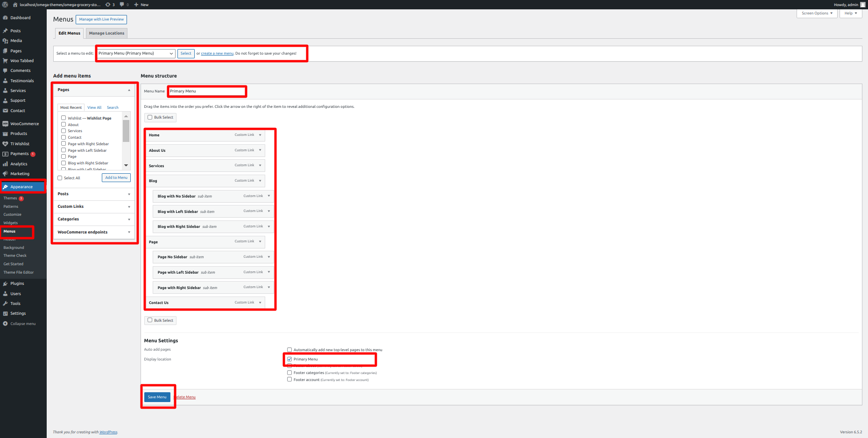Check Footer categories display location
The width and height of the screenshot is (868, 438).
(x=289, y=373)
